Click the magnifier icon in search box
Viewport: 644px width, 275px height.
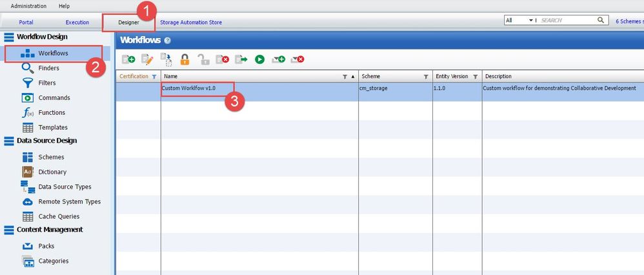(601, 20)
